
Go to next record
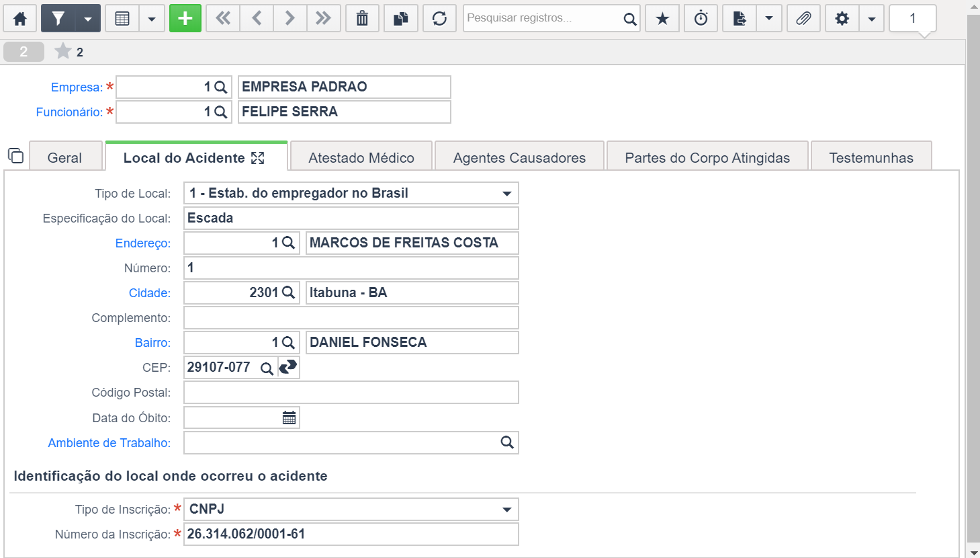pos(290,18)
